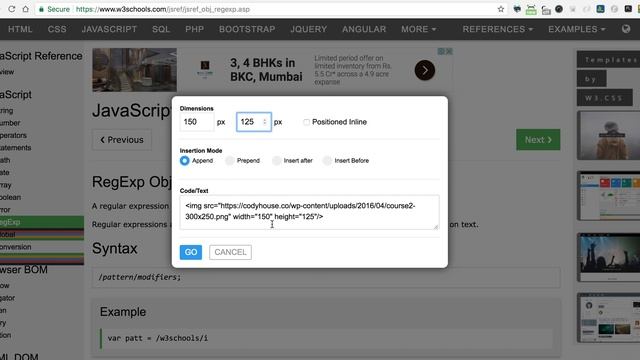Expand the EXAMPLES dropdown menu
Screen dimensions: 640x360
[x=576, y=29]
